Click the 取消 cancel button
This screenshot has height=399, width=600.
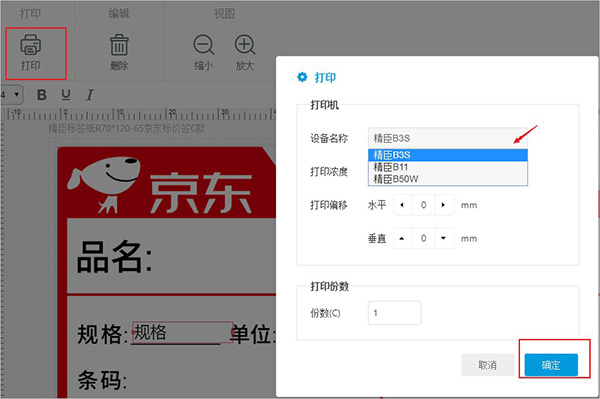click(x=488, y=365)
